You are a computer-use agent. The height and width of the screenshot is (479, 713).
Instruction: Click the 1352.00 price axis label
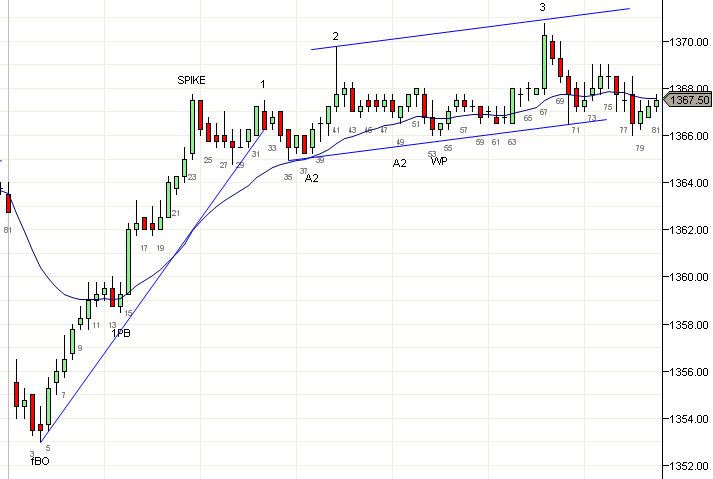tap(688, 466)
